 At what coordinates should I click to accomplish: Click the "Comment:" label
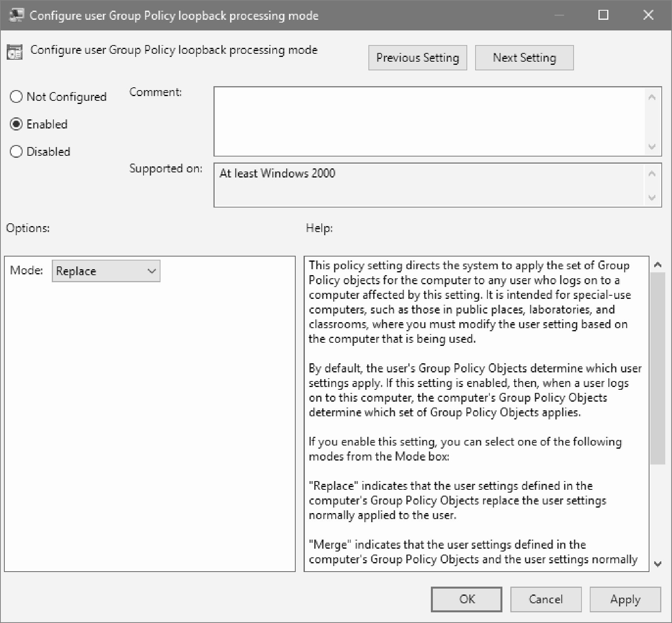156,92
